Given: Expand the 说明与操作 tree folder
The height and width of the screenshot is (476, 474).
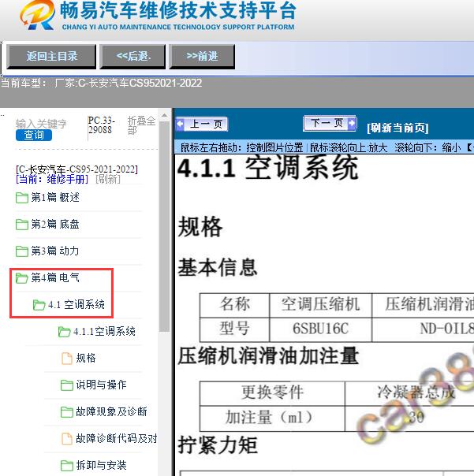Looking at the screenshot, I should (101, 385).
